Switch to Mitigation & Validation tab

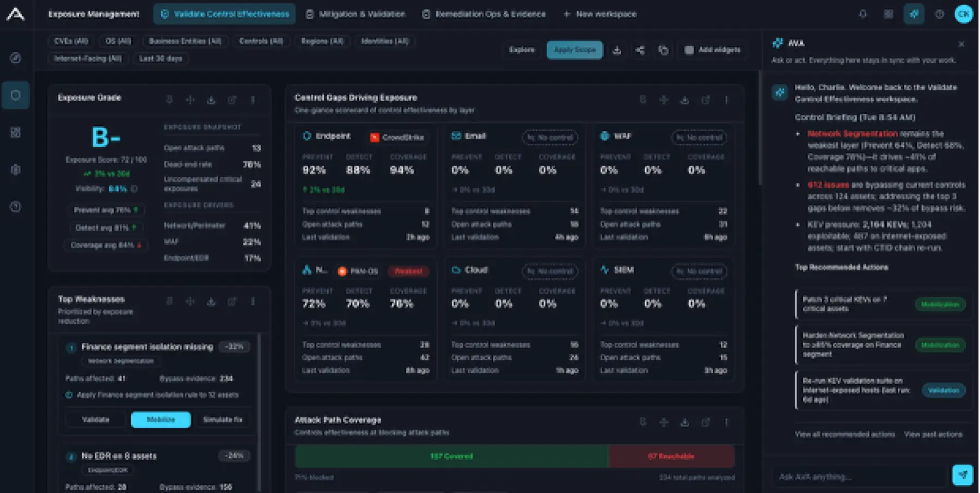tap(356, 14)
